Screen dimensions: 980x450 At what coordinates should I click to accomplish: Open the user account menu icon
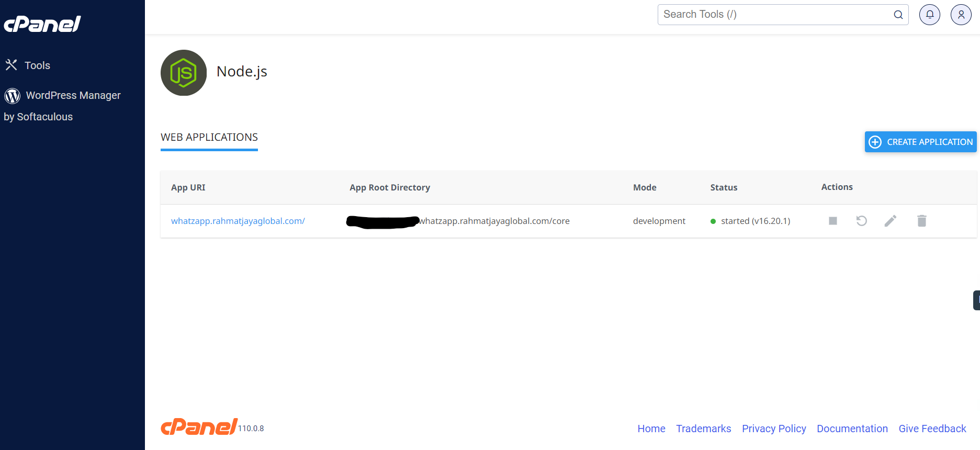coord(961,15)
